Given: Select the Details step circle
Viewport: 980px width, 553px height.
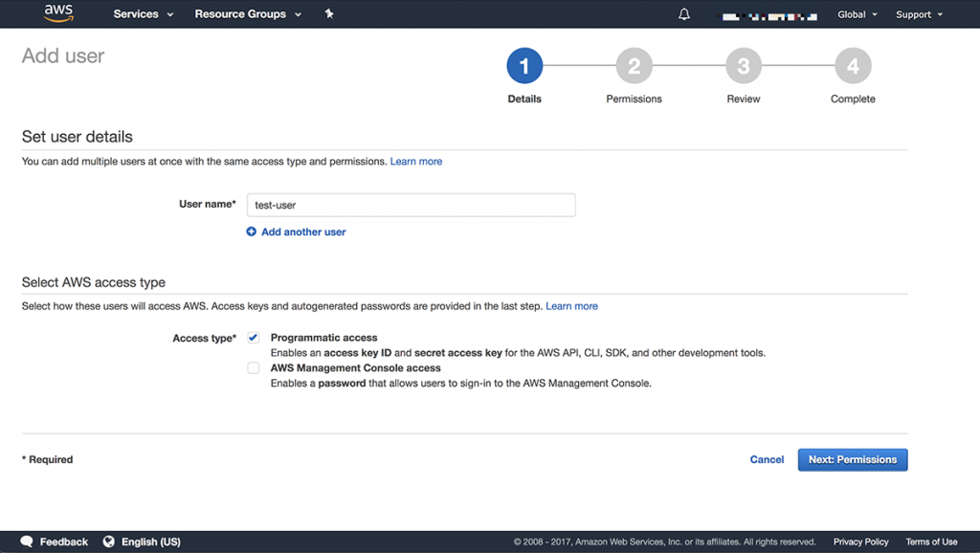Looking at the screenshot, I should point(523,64).
